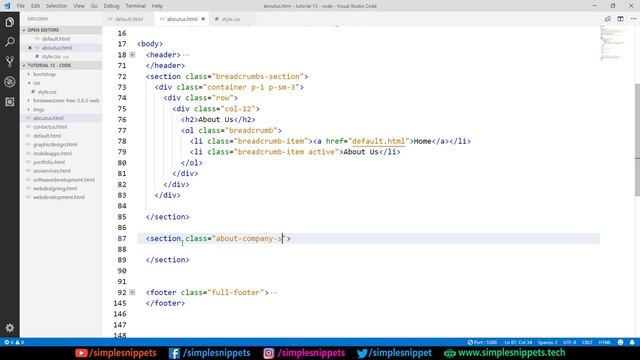Select the aboutus.html editor tab
The width and height of the screenshot is (640, 360).
click(x=182, y=19)
